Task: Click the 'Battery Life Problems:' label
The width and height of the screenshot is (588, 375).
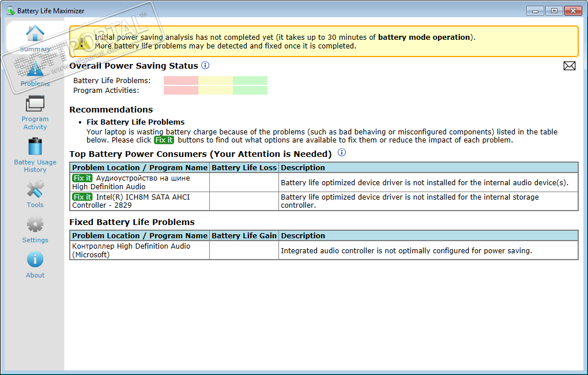Action: [x=112, y=81]
